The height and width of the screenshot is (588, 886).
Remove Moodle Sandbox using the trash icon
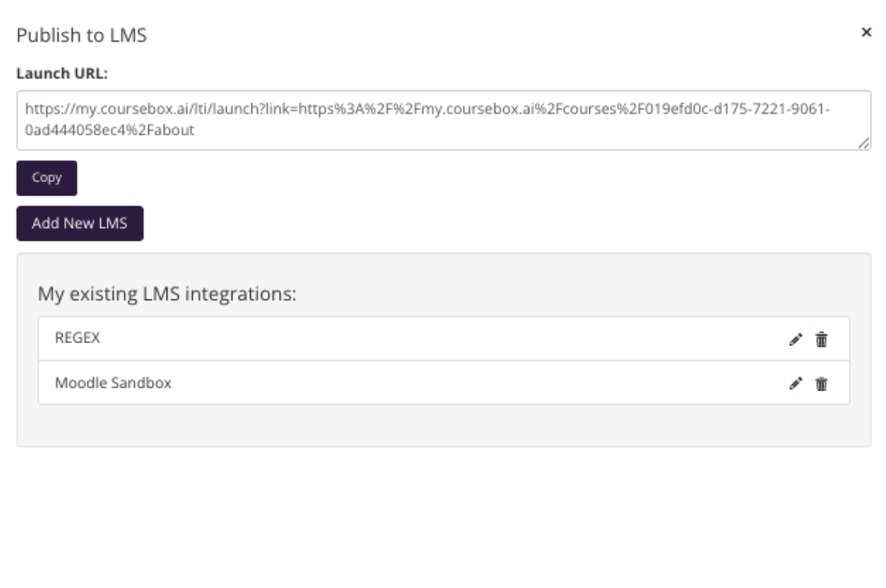(x=821, y=384)
